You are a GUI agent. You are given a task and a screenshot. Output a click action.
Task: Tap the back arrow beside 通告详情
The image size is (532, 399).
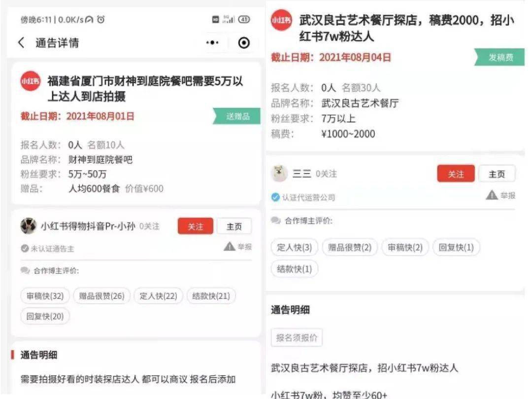point(21,43)
